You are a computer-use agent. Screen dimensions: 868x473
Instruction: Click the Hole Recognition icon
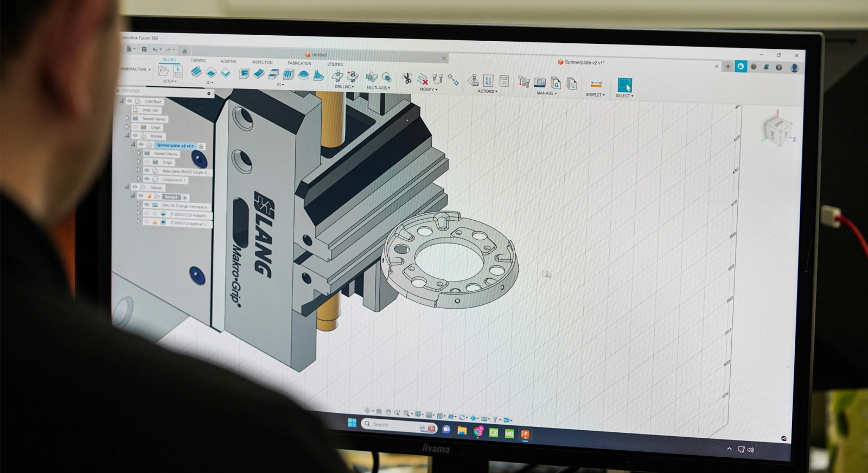353,76
